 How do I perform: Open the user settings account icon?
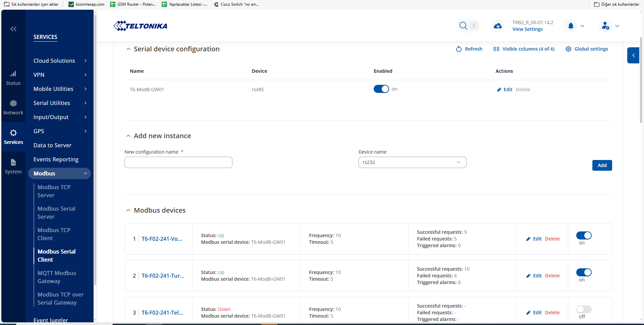click(605, 26)
